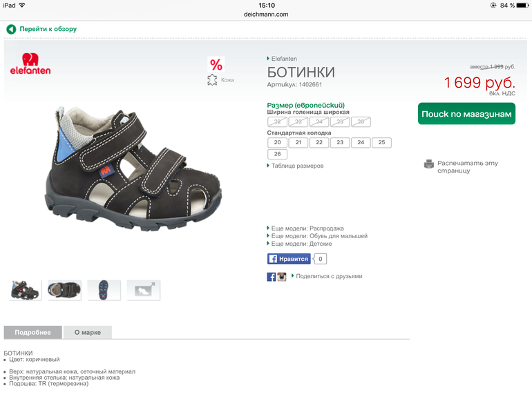This screenshot has width=532, height=399.
Task: Click the leather material icon
Action: pos(213,80)
